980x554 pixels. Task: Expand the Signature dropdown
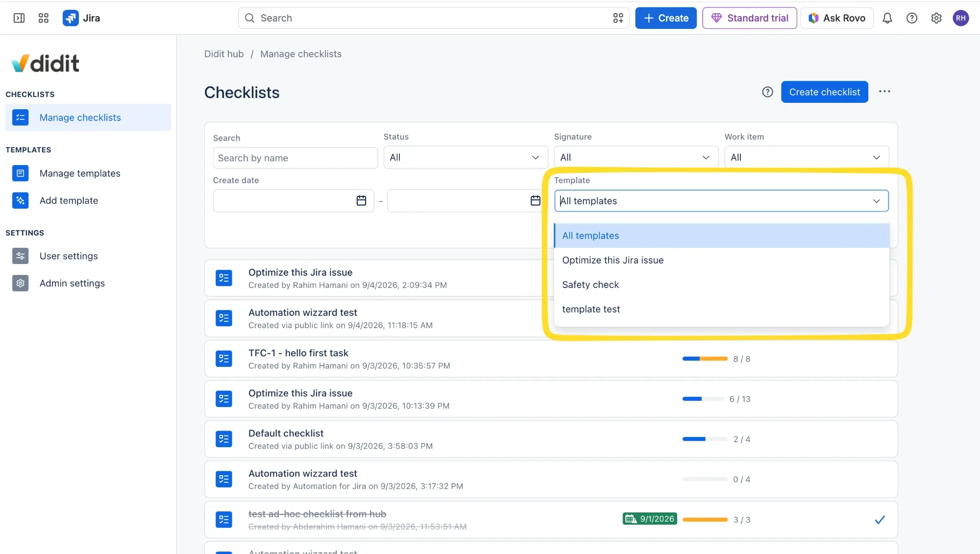(x=636, y=157)
